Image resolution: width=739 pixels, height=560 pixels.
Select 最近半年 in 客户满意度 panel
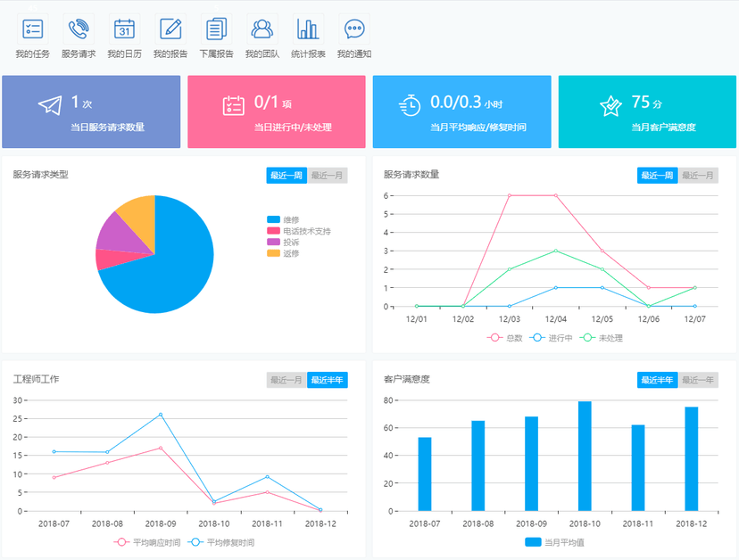coord(658,380)
